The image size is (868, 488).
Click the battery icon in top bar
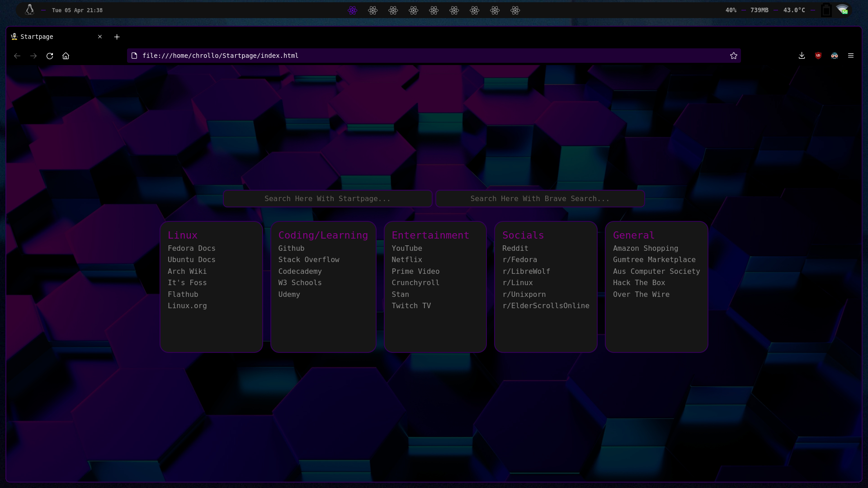(826, 10)
